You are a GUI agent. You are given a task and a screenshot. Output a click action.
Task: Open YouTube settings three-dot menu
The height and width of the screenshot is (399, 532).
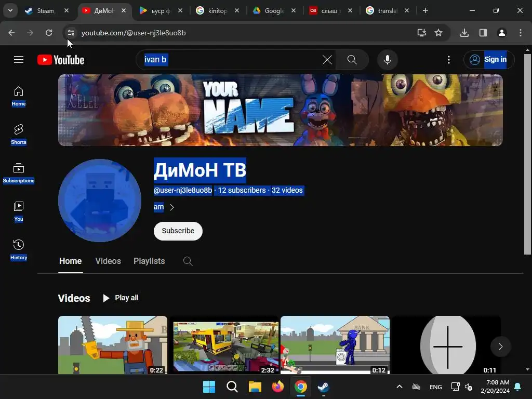click(449, 60)
